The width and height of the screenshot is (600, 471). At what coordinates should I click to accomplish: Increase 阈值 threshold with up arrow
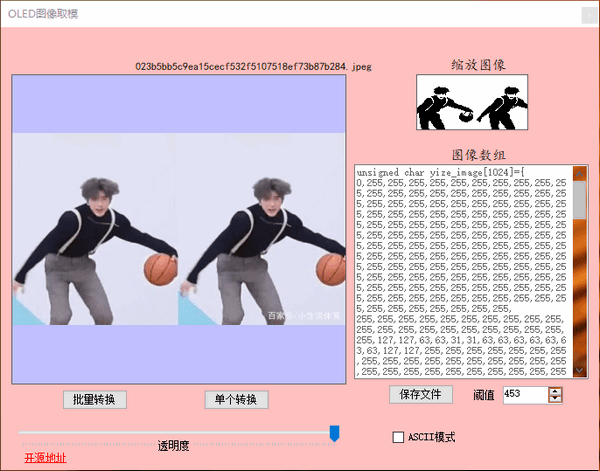click(555, 390)
